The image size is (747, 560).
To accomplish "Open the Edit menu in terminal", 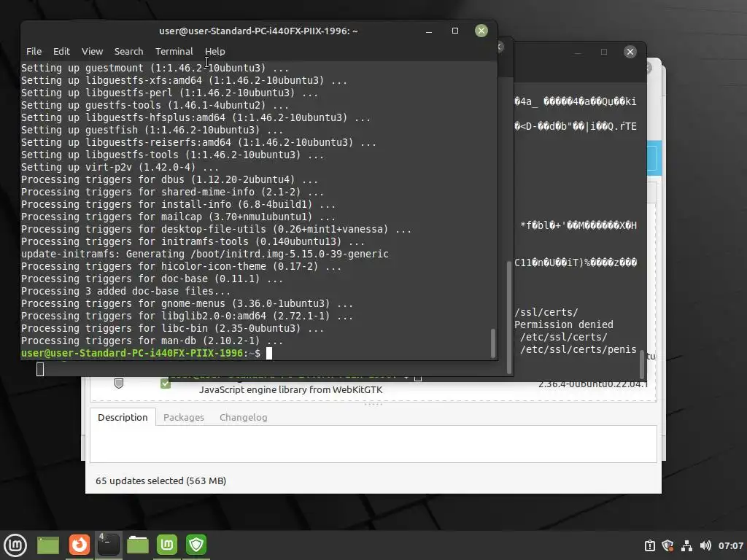I will (61, 52).
